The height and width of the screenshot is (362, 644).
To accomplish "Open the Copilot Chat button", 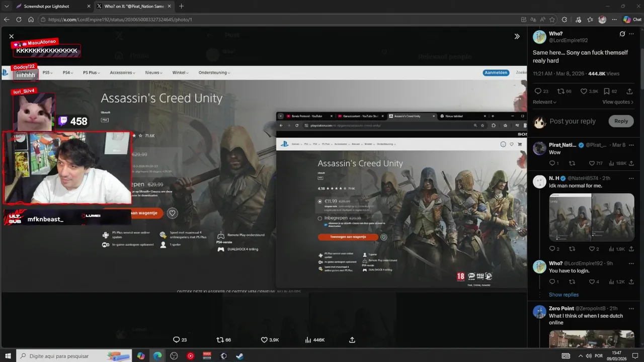I will coord(632,20).
